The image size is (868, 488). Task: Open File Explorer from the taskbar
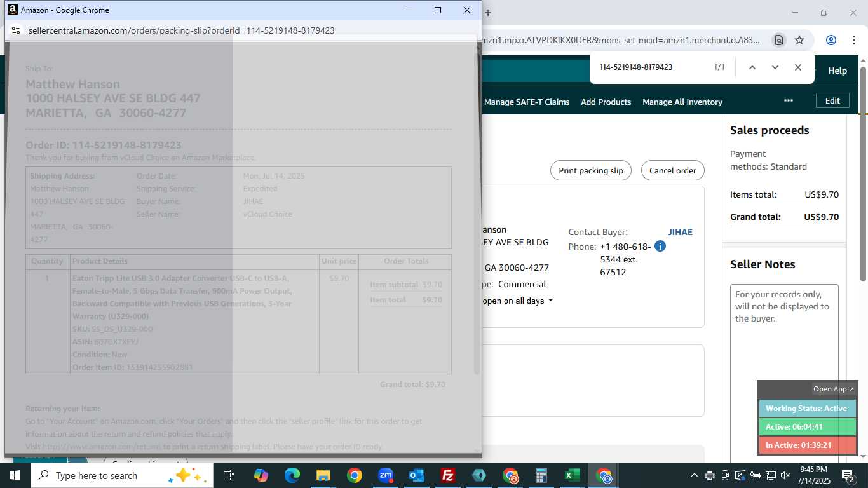pyautogui.click(x=323, y=475)
